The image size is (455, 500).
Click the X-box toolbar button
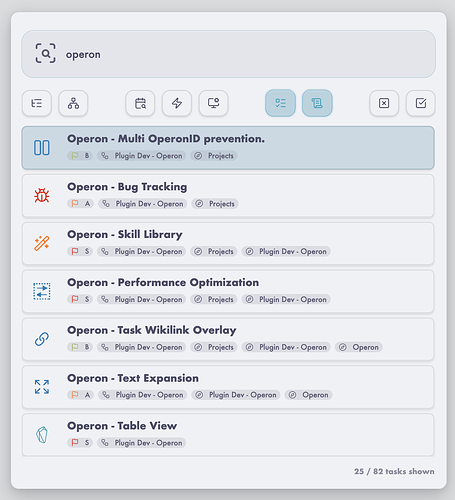(384, 103)
